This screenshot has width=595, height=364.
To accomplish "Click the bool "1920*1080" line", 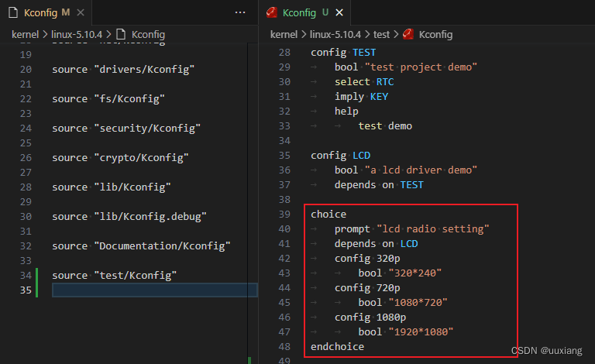I will point(406,332).
